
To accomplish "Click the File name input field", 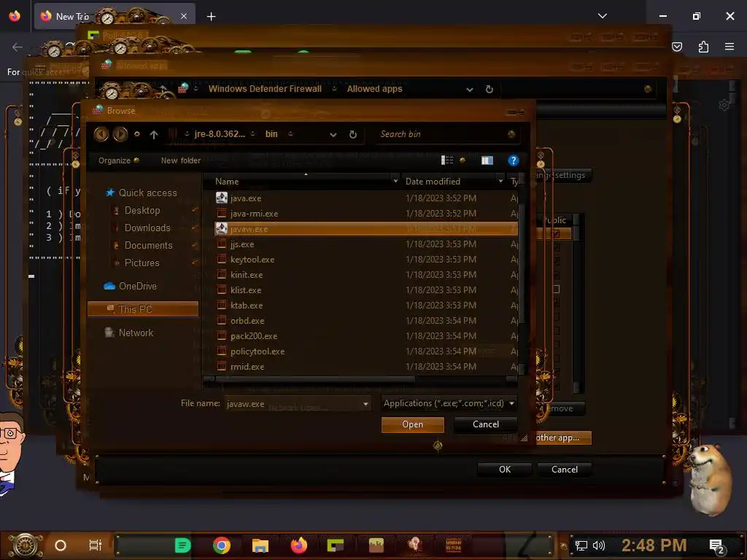I will (293, 404).
